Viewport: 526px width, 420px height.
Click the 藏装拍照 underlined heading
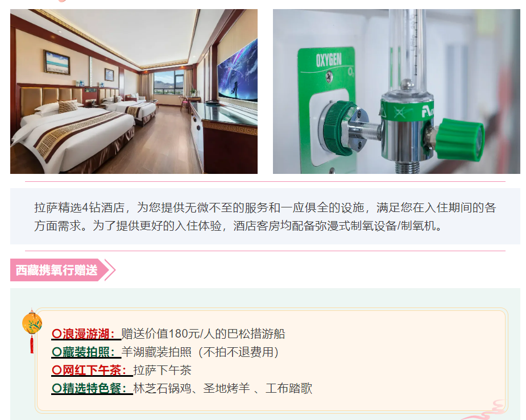coord(86,352)
